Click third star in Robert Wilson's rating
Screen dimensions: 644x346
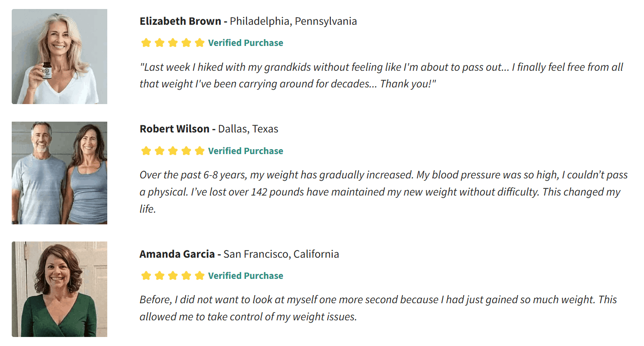click(173, 151)
